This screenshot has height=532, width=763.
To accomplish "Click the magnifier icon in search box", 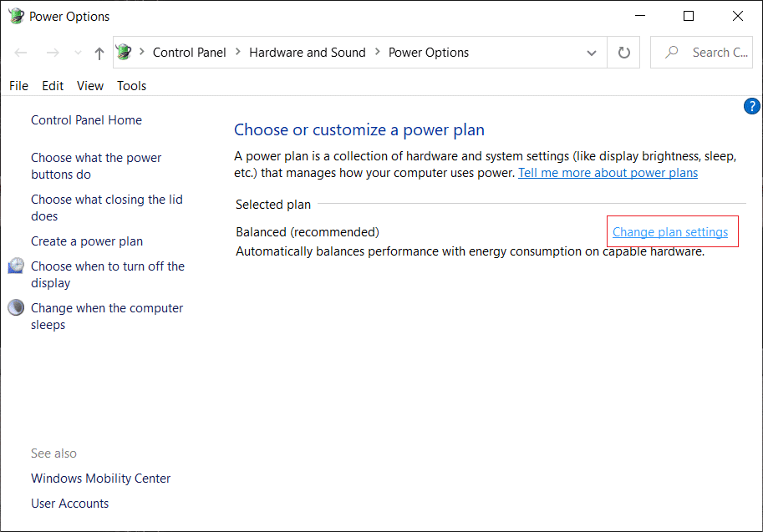I will pyautogui.click(x=671, y=52).
